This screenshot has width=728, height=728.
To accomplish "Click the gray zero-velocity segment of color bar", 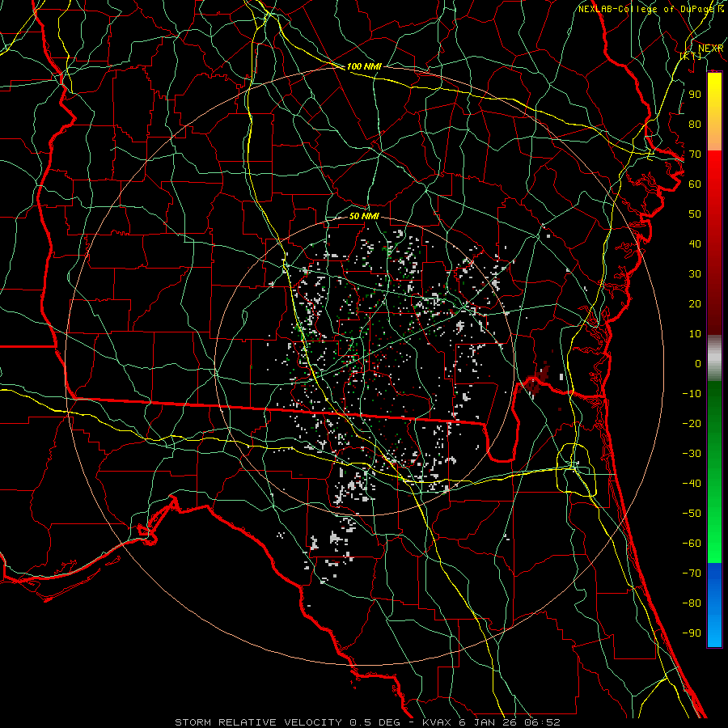I will tap(714, 358).
